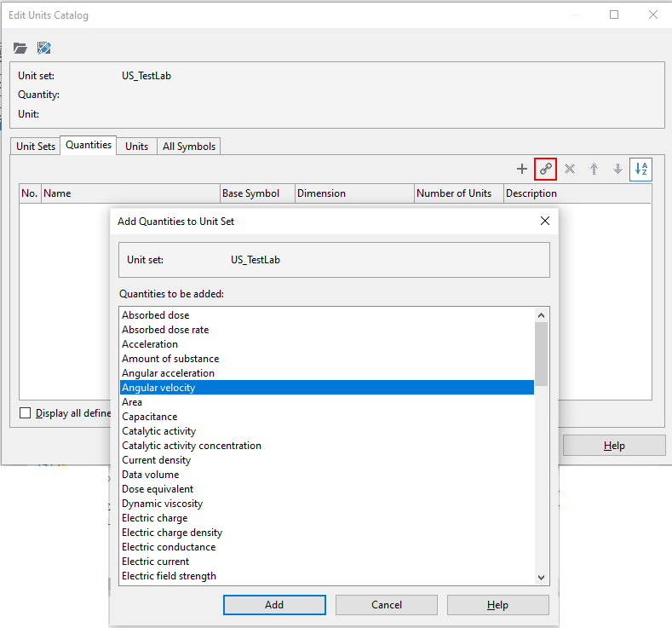Cancel the Add Quantities dialog
Image resolution: width=672 pixels, height=628 pixels.
pyautogui.click(x=387, y=605)
